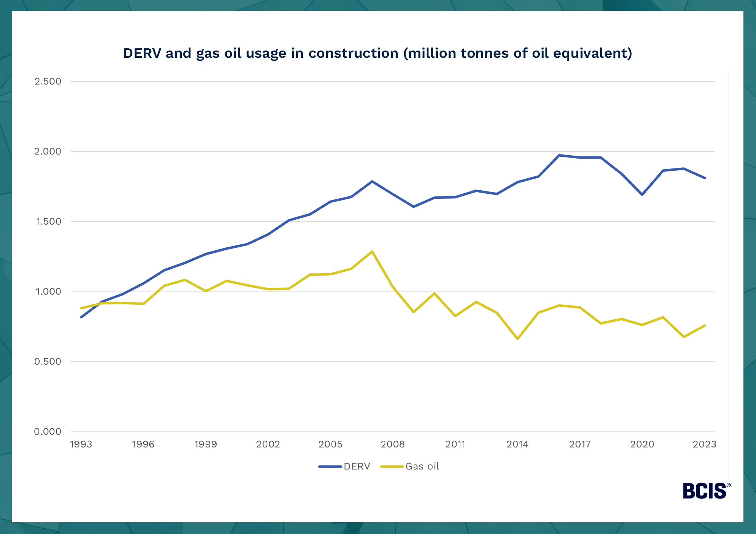This screenshot has height=534, width=756.
Task: Click the Gas oil legend yellow swatch
Action: pos(392,467)
